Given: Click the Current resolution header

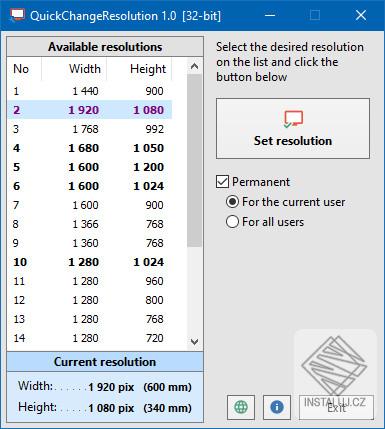Looking at the screenshot, I should click(105, 362).
